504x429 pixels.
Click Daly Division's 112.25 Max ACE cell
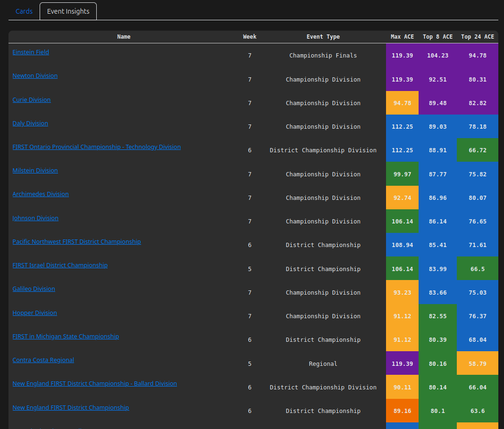pyautogui.click(x=402, y=126)
